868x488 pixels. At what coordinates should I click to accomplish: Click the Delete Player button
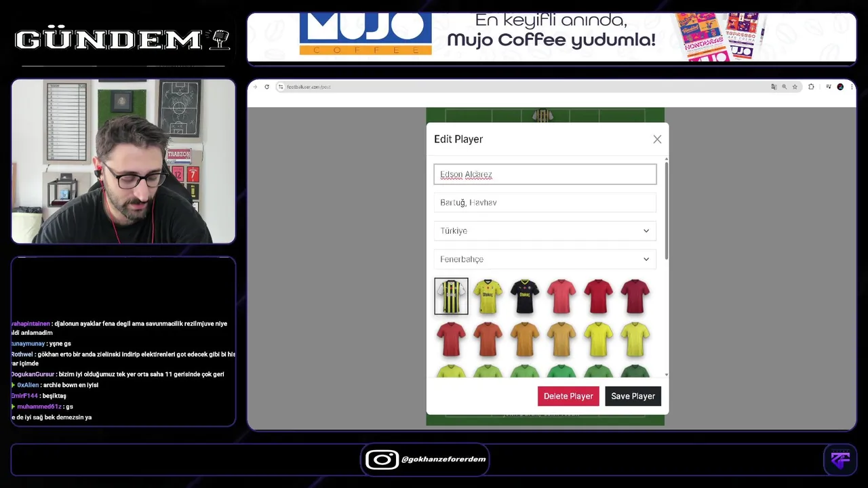568,396
